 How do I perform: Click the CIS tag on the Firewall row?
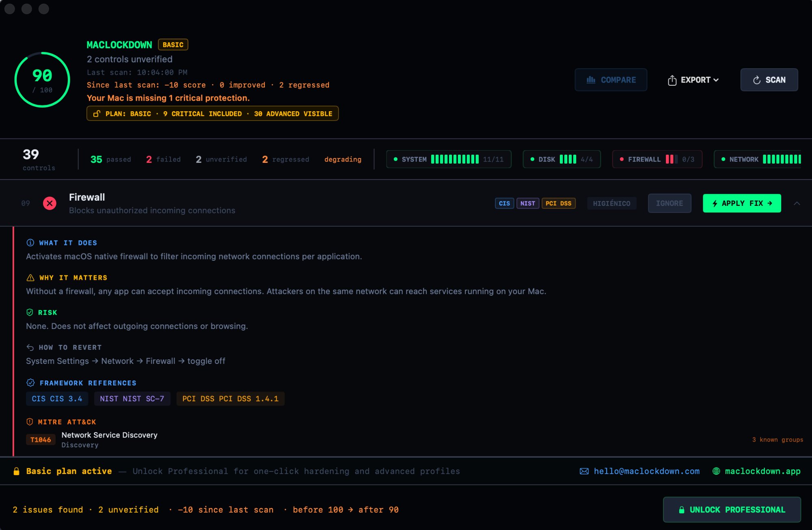tap(504, 203)
